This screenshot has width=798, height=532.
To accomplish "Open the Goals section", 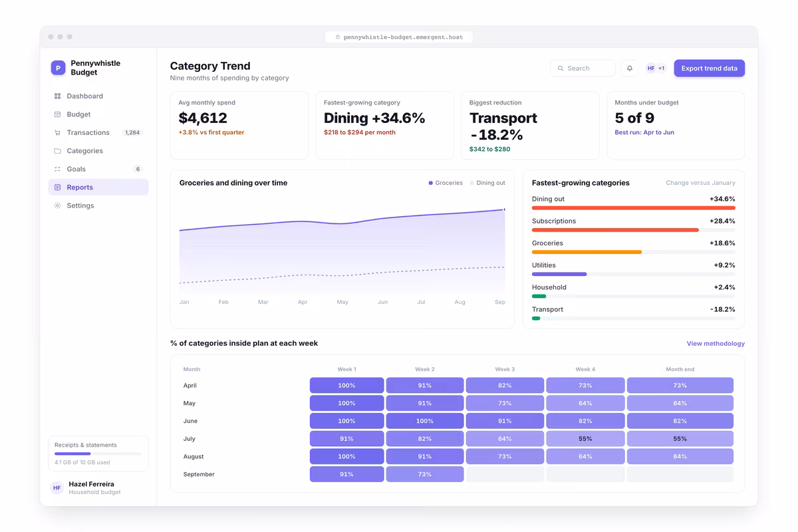I will click(x=98, y=169).
